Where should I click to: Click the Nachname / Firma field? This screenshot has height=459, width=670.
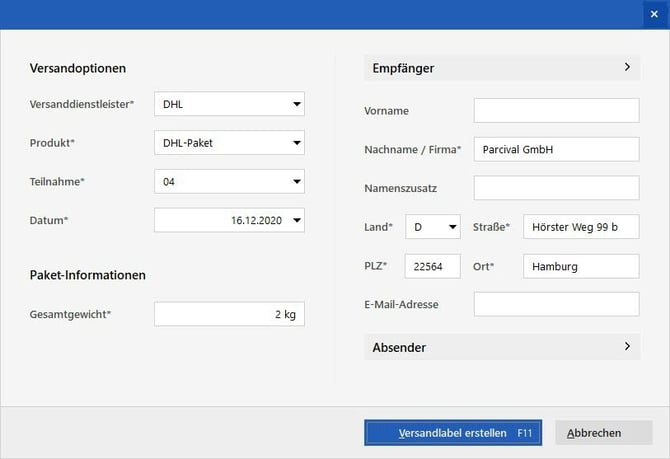[556, 149]
